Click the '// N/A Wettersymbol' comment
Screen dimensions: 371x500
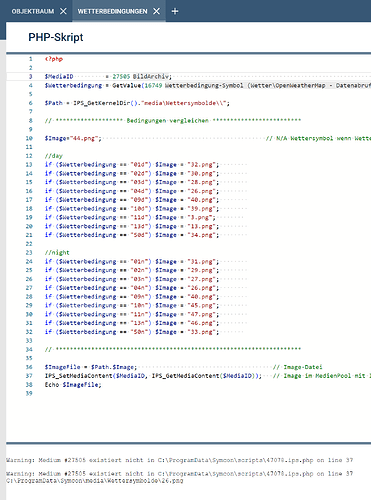pyautogui.click(x=318, y=138)
